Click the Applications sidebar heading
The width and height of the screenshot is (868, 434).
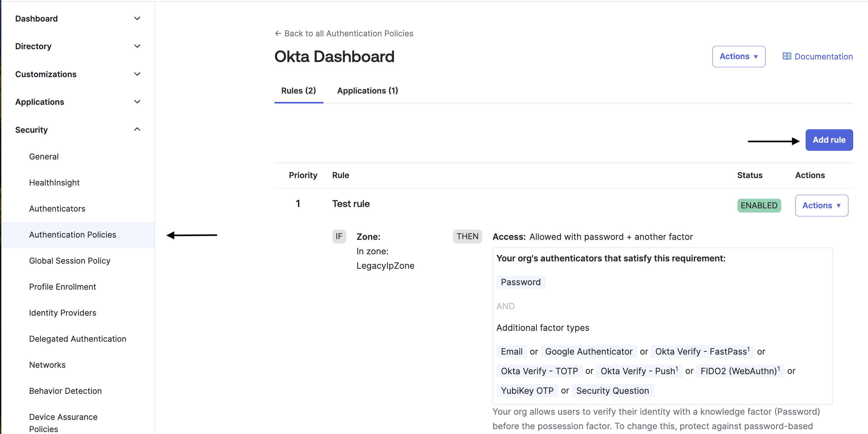(40, 102)
